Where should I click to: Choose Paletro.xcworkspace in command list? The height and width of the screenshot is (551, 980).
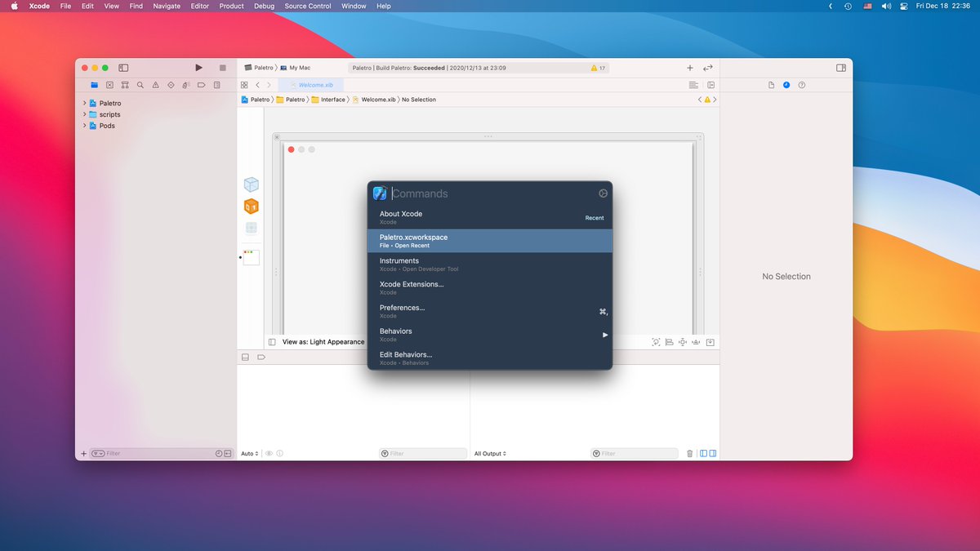[490, 241]
